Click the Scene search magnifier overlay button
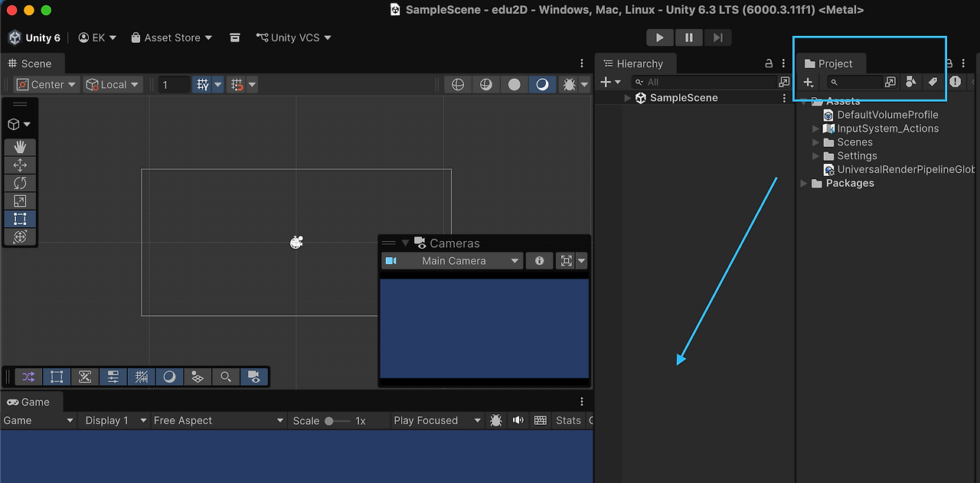The height and width of the screenshot is (483, 980). coord(226,377)
